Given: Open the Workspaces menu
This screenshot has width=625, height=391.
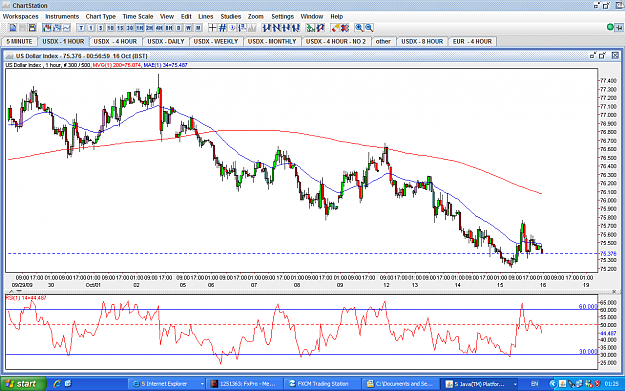Looking at the screenshot, I should [x=21, y=17].
